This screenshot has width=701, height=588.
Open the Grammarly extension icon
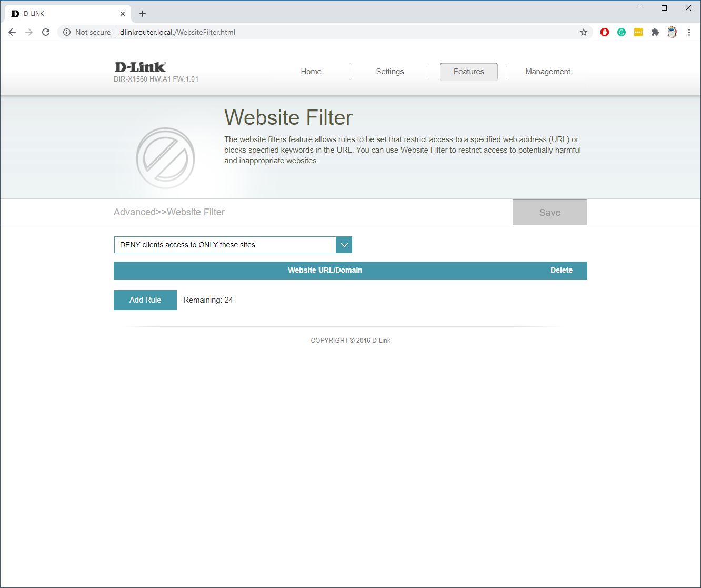pos(622,32)
